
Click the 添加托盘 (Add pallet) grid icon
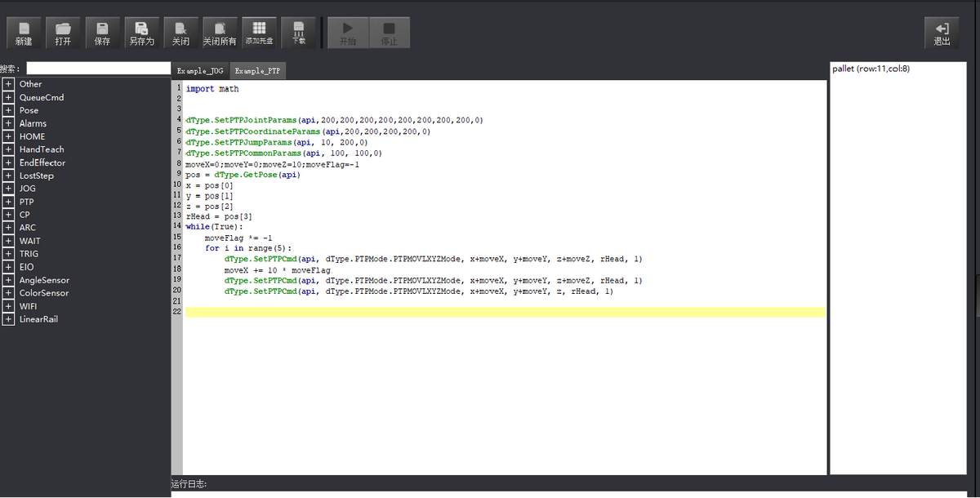click(x=259, y=33)
